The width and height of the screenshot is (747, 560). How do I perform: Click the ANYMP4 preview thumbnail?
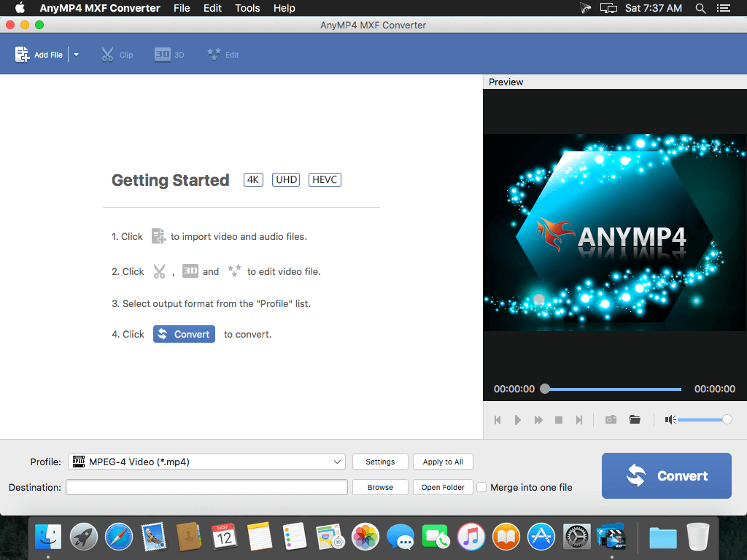(614, 233)
